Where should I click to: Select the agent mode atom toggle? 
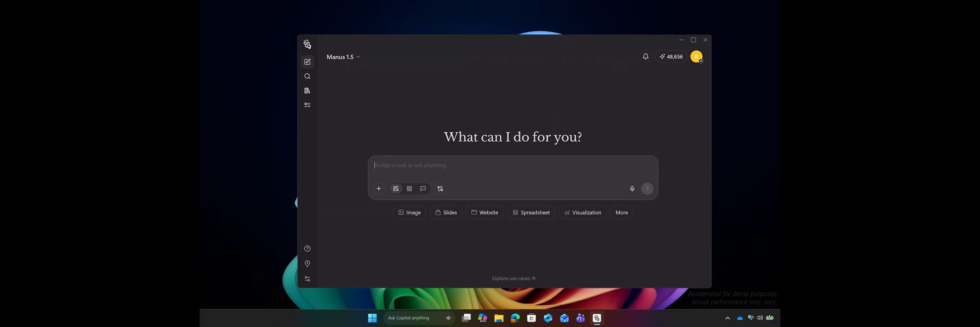pos(409,188)
